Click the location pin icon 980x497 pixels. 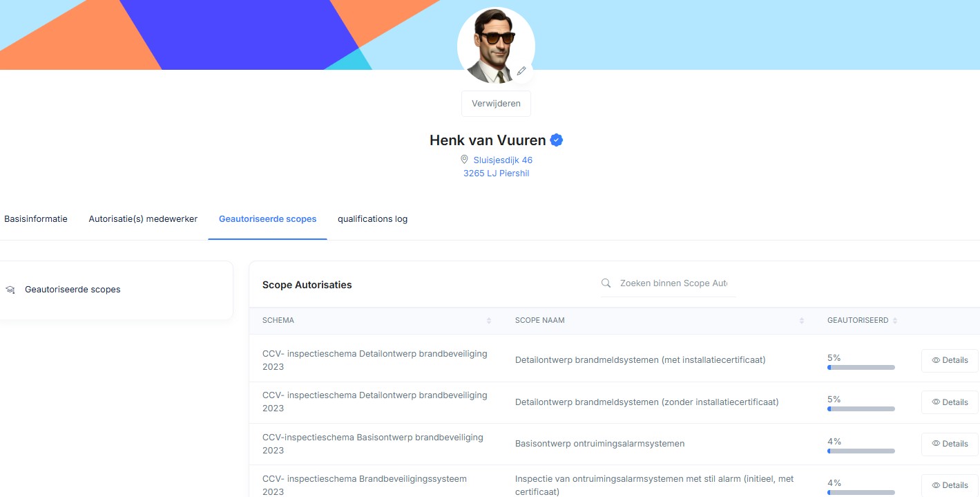tap(464, 160)
